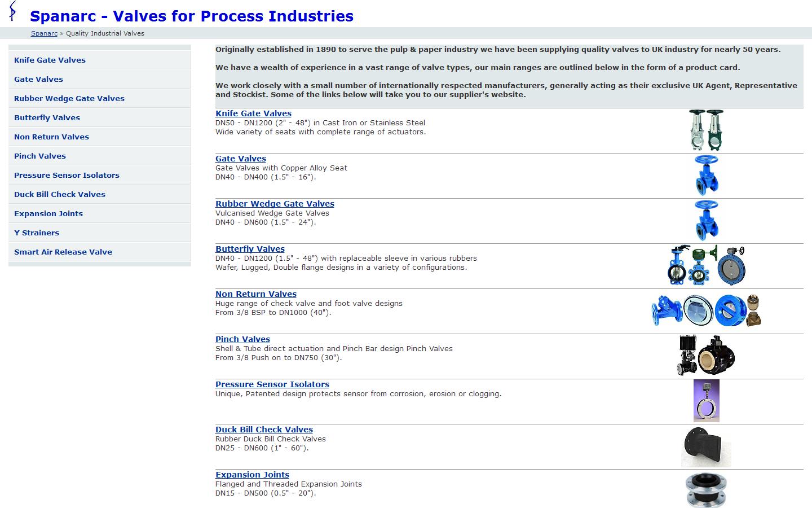Follow the Butterfly Valves heading link

250,249
